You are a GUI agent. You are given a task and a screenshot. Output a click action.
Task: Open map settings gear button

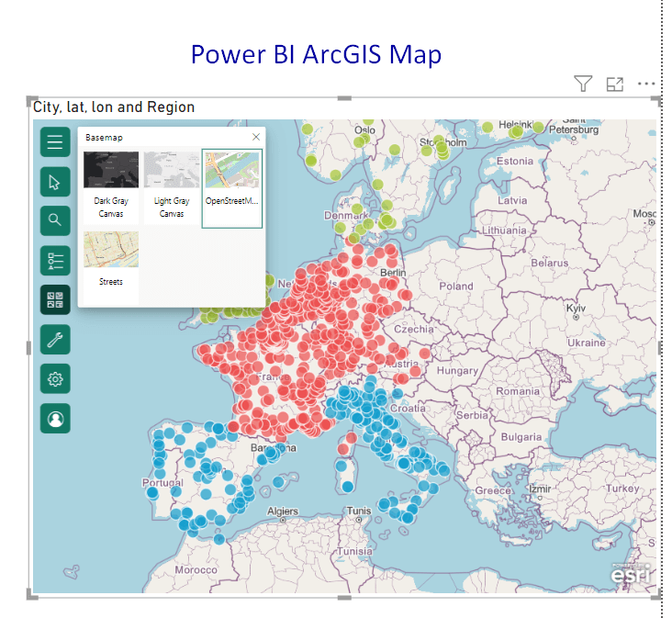tap(55, 379)
